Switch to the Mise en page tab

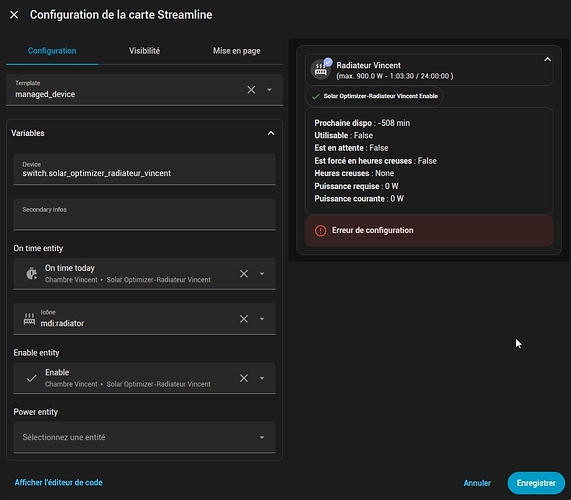click(236, 51)
